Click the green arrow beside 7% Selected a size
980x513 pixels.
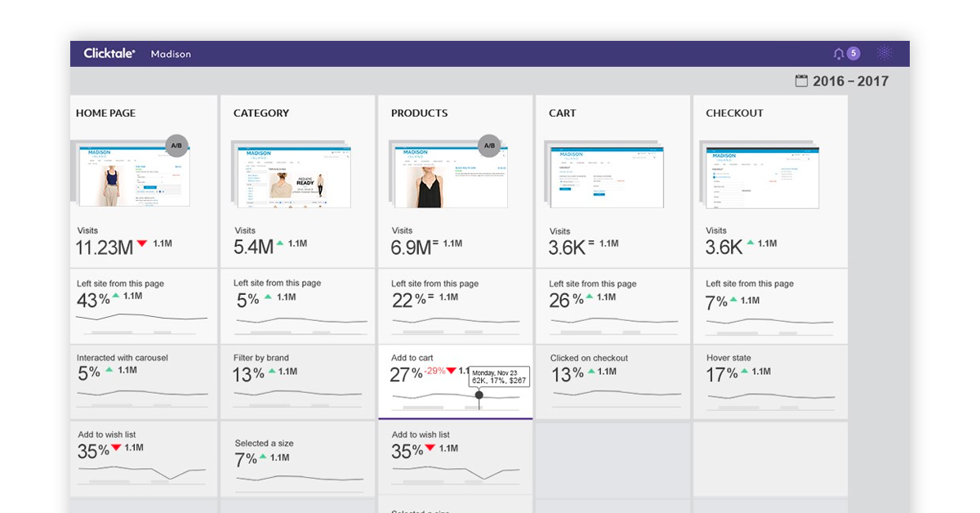(263, 458)
